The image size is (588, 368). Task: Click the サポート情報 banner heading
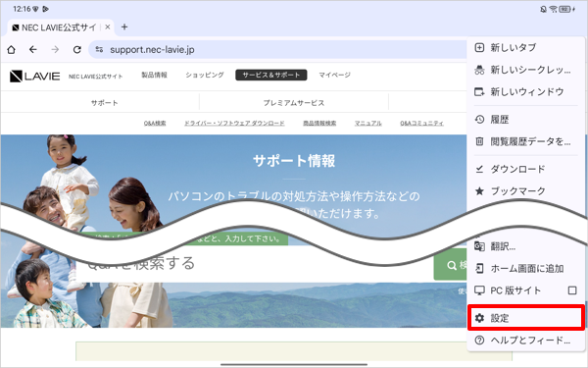coord(294,161)
